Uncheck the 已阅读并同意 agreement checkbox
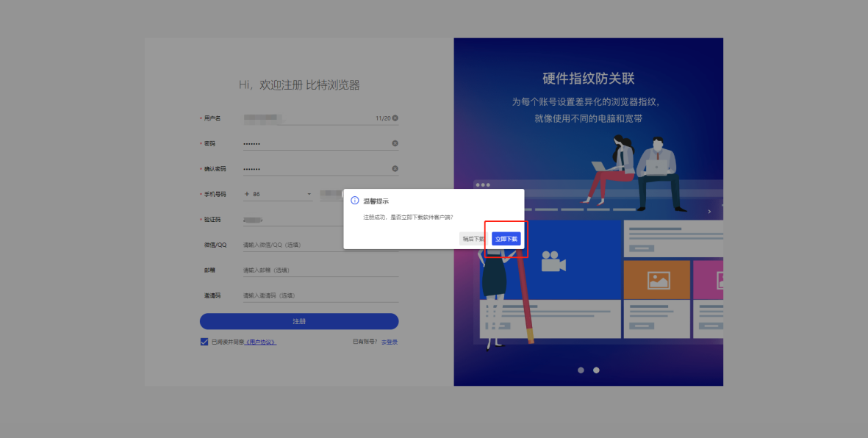868x438 pixels. tap(204, 342)
